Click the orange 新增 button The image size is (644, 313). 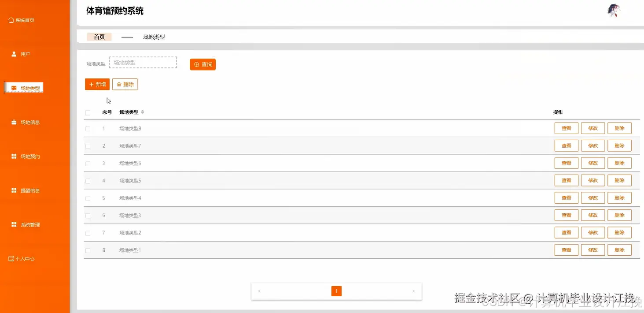pos(97,84)
